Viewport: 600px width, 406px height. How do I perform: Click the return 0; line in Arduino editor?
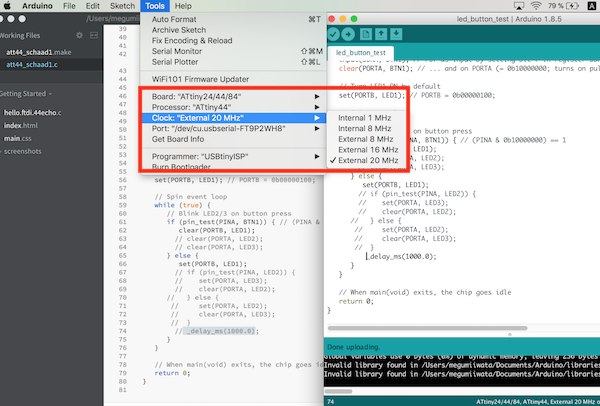(356, 302)
